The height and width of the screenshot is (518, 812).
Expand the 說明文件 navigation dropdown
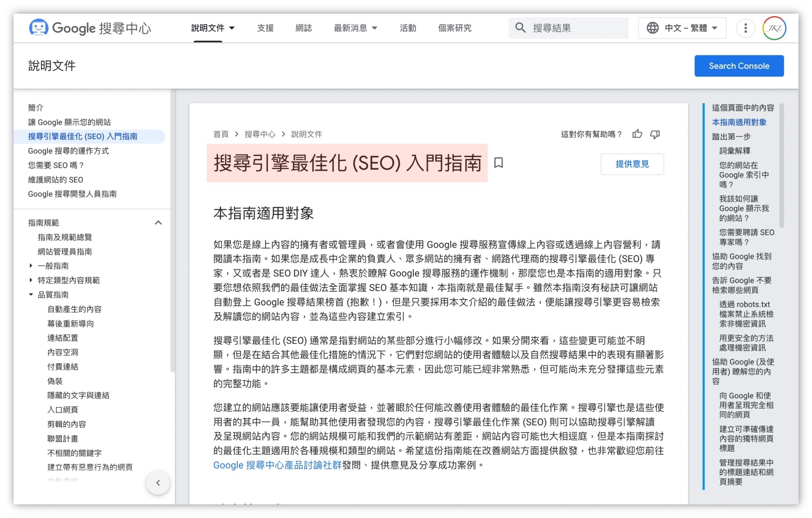click(213, 28)
